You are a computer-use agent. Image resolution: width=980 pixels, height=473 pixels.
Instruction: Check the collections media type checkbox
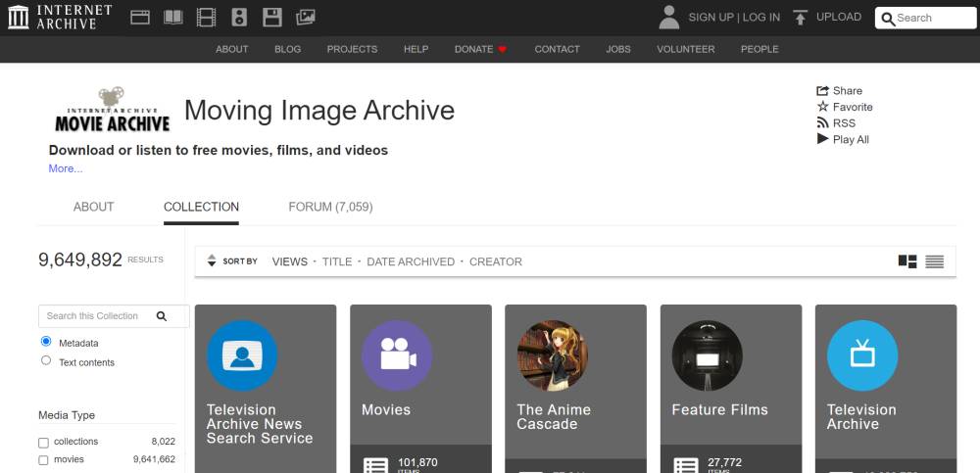pyautogui.click(x=43, y=443)
